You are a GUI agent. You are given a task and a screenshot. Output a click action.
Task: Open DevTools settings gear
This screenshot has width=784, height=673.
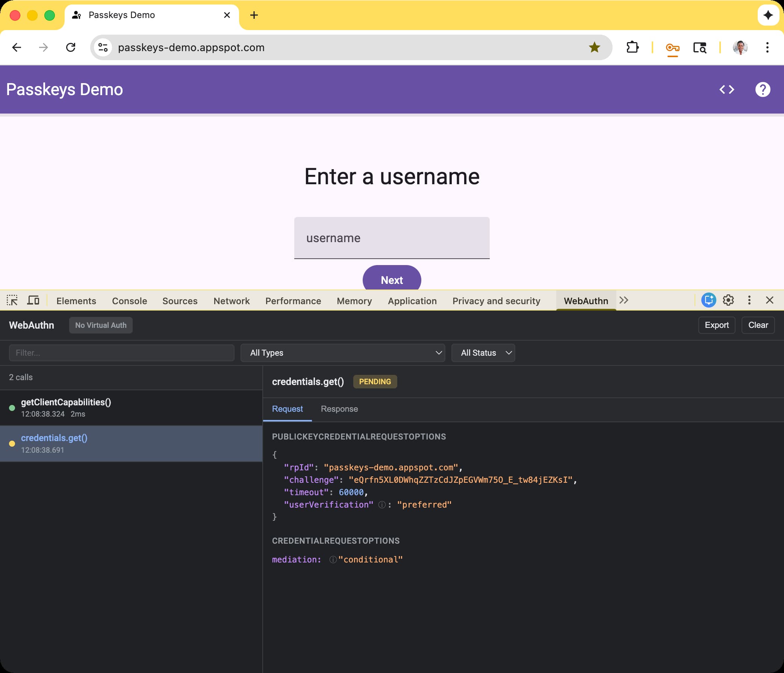728,300
